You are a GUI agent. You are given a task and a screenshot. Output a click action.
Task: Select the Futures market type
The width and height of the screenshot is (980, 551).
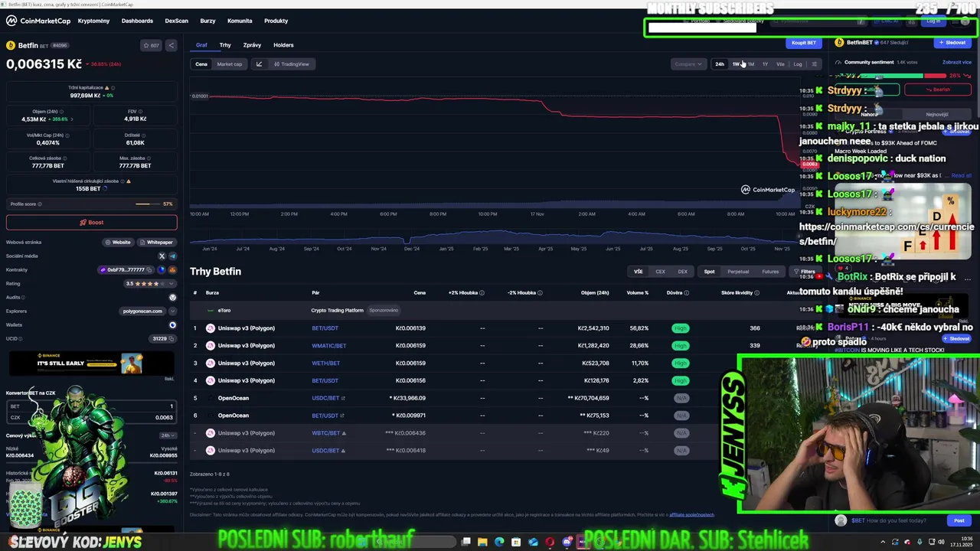pos(770,272)
